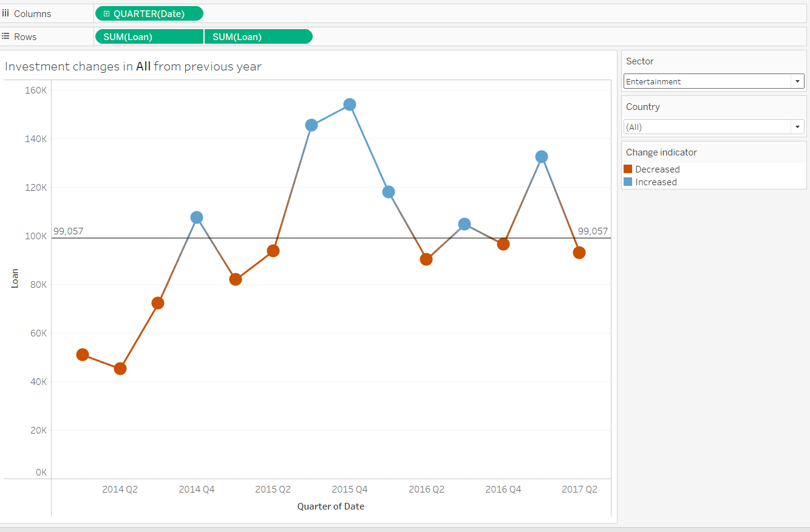Click the chart title Investment changes in All
Viewport: 810px width, 532px height.
click(x=133, y=66)
